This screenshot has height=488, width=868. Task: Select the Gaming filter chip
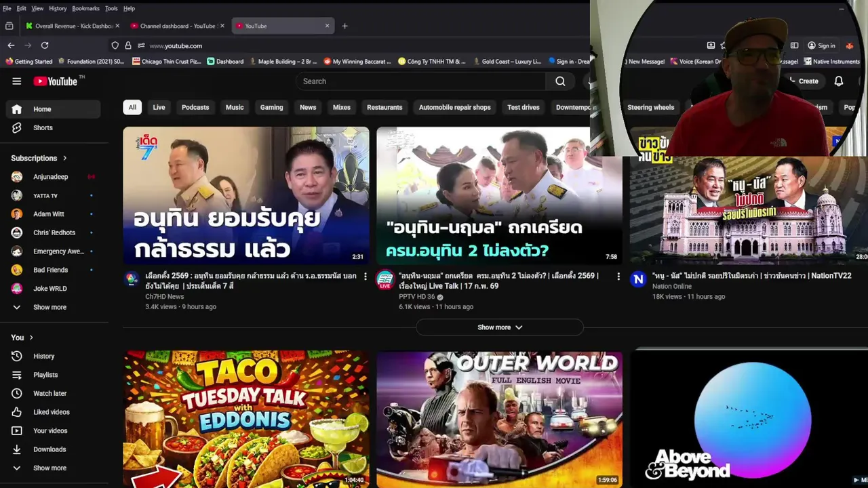[271, 107]
